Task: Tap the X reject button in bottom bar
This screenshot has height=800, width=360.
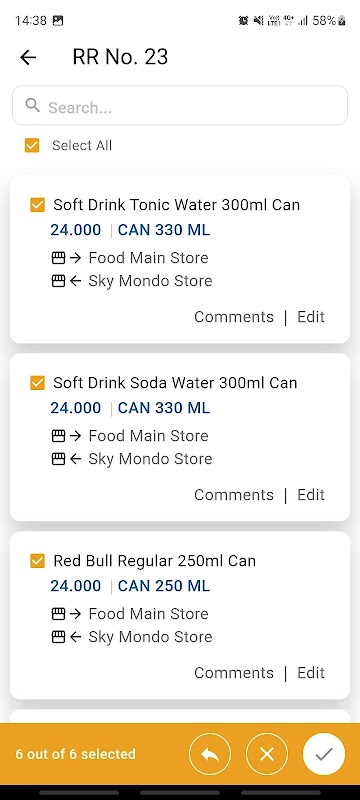Action: pyautogui.click(x=267, y=754)
